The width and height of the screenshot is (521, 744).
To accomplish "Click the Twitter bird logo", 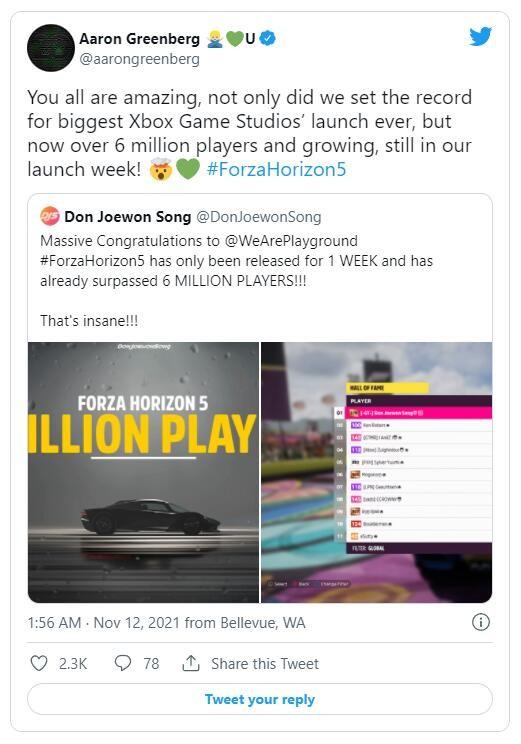I will coord(480,37).
